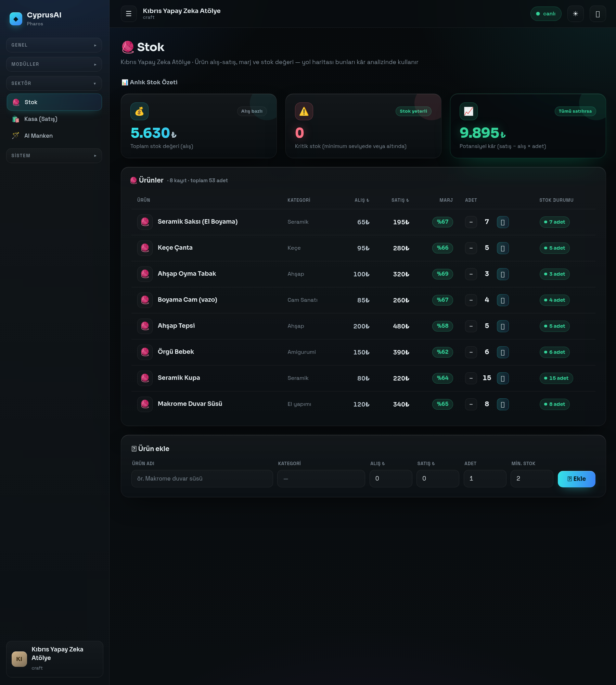Collapse the SEKTÖR sidebar section
The width and height of the screenshot is (616, 685).
coord(54,83)
